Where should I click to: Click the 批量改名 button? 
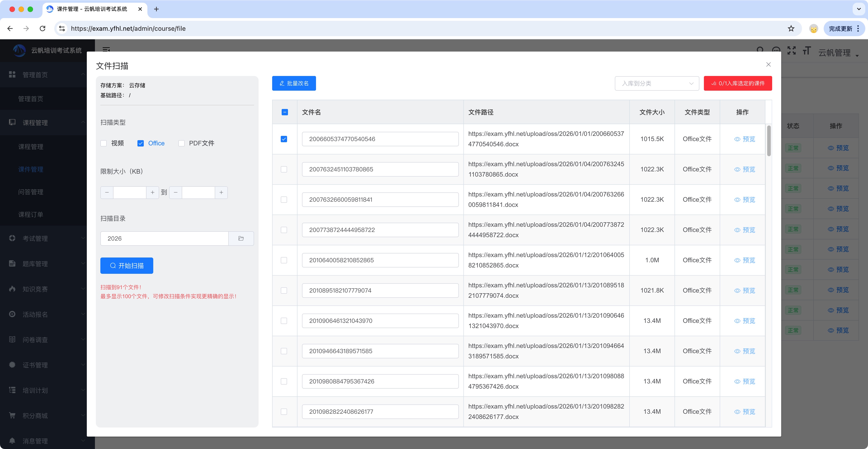(x=294, y=83)
